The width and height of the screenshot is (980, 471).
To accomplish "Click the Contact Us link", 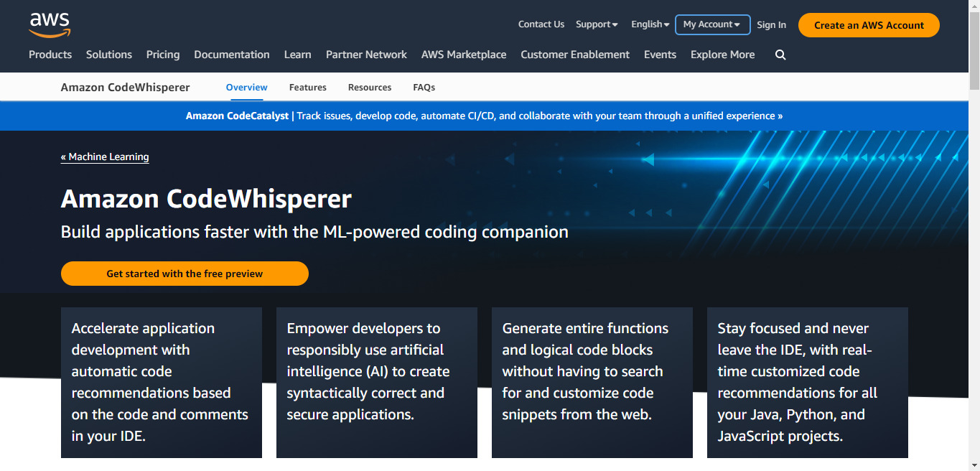I will click(x=541, y=24).
